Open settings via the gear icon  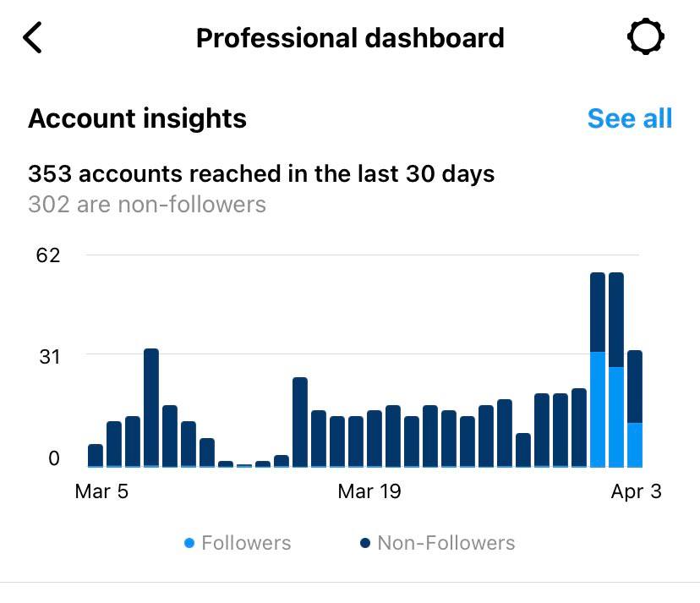pos(645,38)
